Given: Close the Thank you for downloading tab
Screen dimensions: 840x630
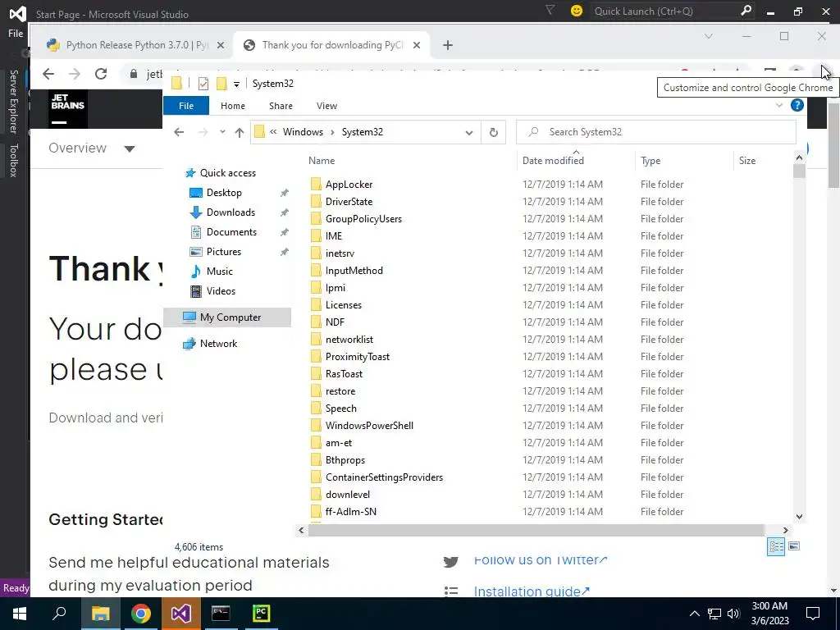Looking at the screenshot, I should pos(417,46).
